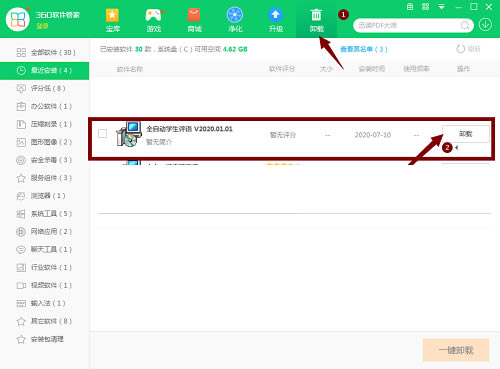Click the 一键卸载 button

(x=456, y=350)
